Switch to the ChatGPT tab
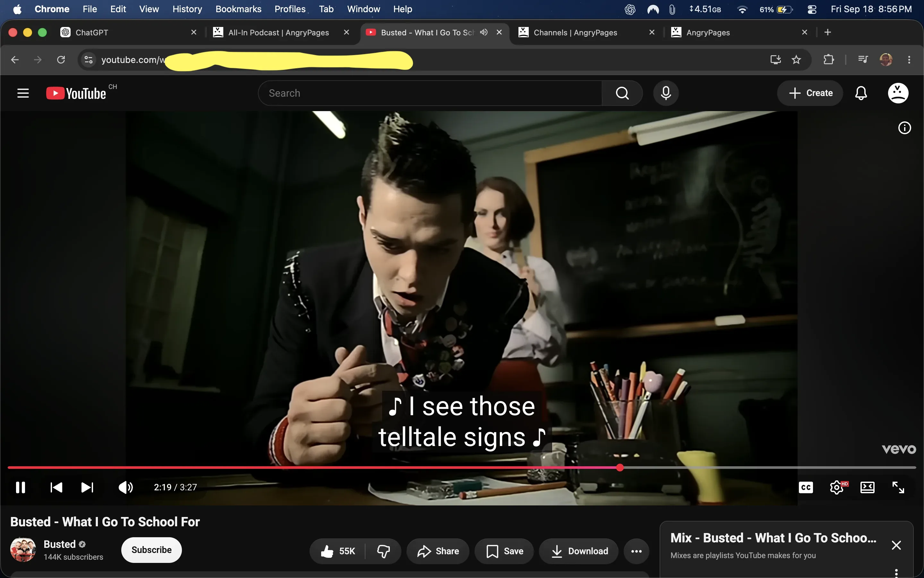 129,32
